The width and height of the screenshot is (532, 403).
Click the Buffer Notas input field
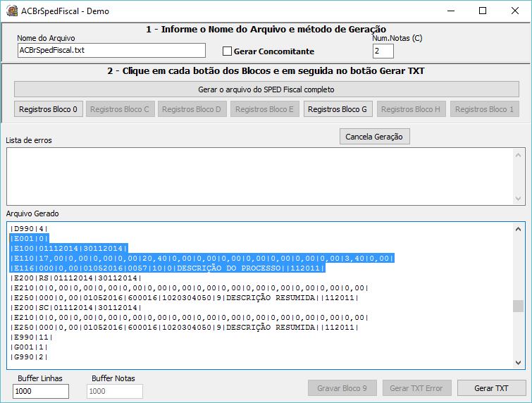[115, 391]
